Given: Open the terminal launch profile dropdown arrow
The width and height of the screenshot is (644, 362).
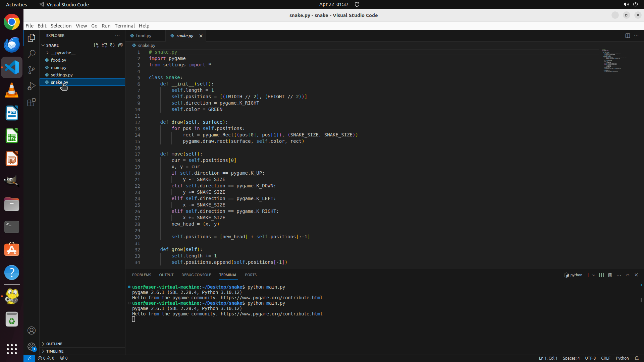Looking at the screenshot, I should (x=594, y=275).
